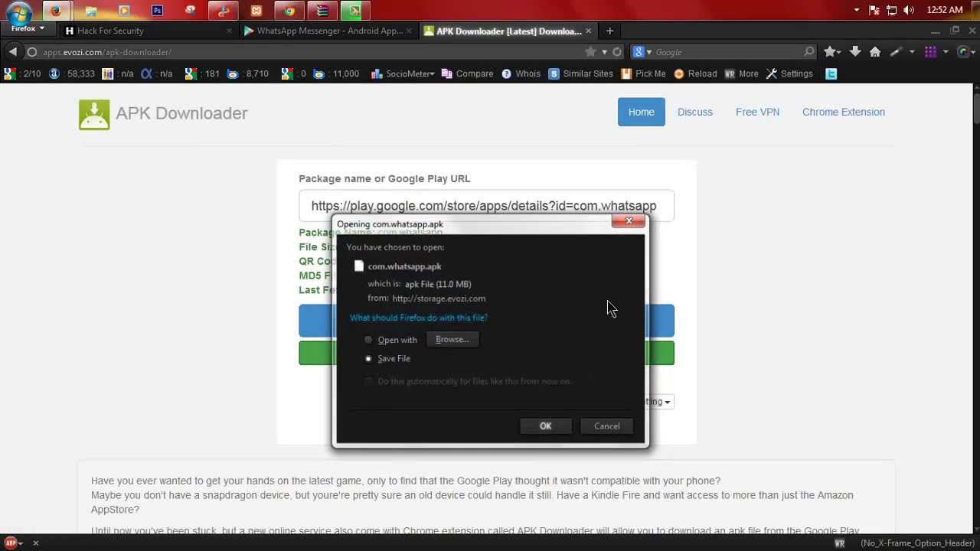Open SEO toolbar Settings

789,73
